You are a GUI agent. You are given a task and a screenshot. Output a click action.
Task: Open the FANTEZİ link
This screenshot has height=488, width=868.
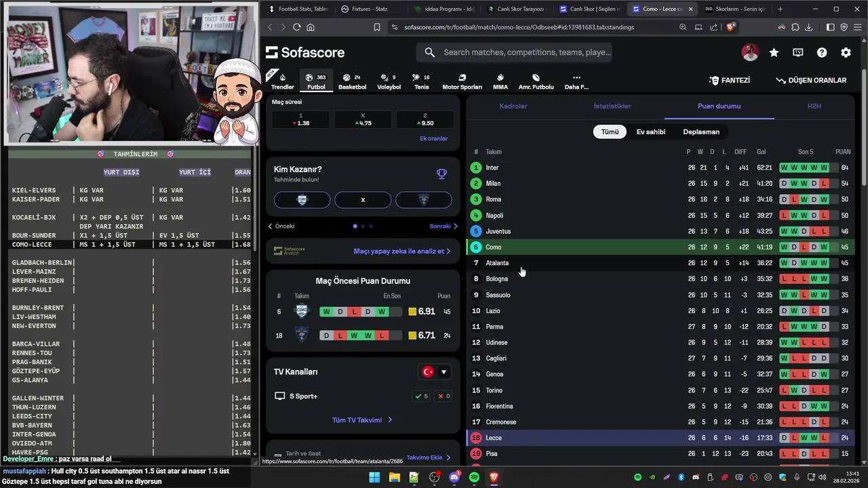730,80
